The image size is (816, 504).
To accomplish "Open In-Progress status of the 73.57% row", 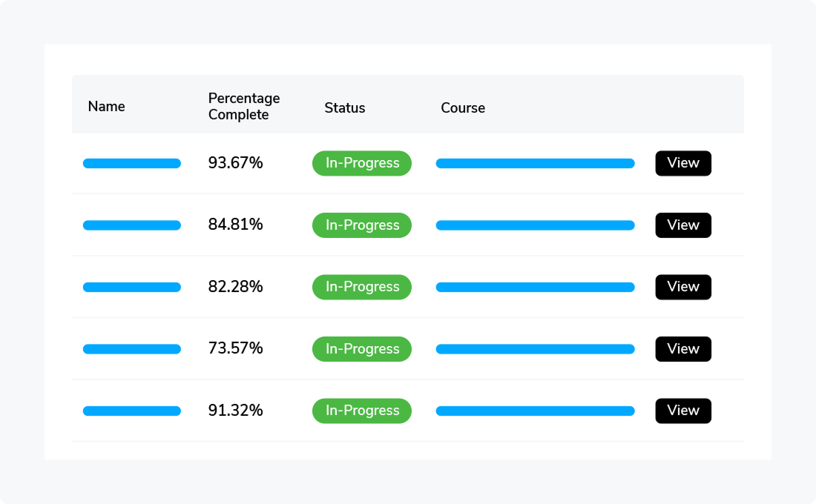I will pos(362,349).
